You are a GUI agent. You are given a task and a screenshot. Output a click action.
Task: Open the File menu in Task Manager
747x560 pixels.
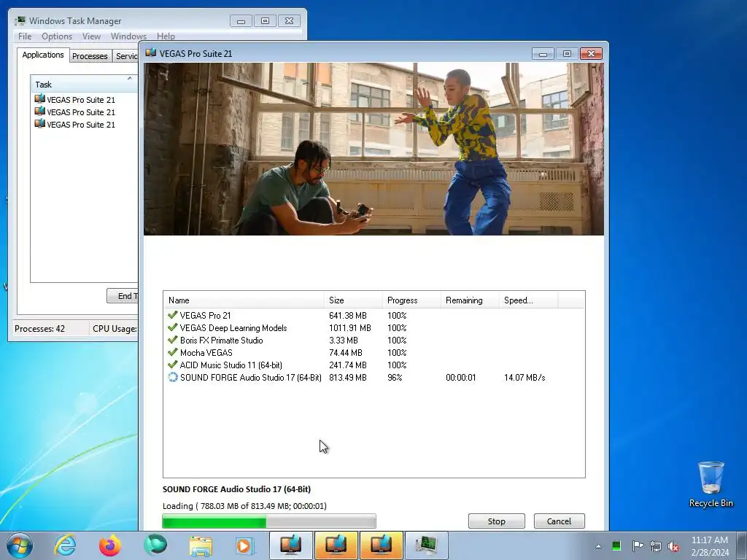(25, 36)
